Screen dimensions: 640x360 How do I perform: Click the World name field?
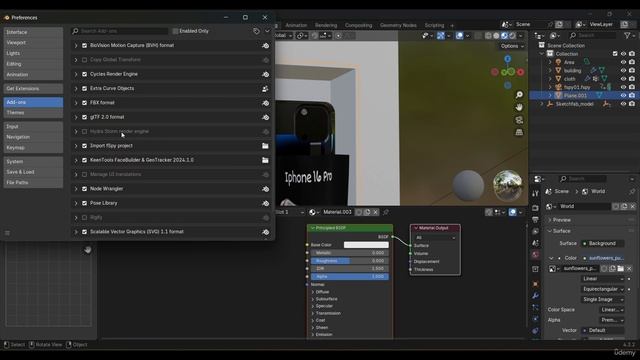coord(584,207)
